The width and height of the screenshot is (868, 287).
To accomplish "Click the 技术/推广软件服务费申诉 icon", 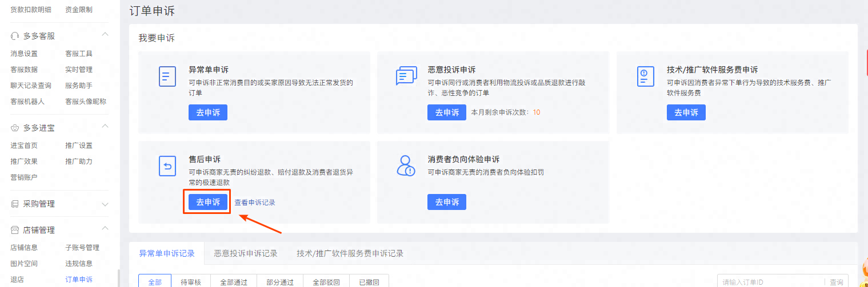I will point(645,76).
